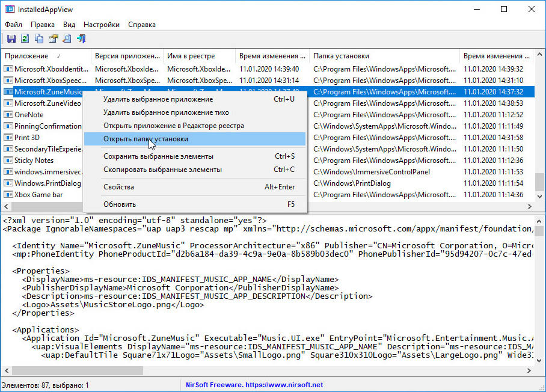Viewport: 546px width, 392px height.
Task: Select the Xbox Game bar row text
Action: 38,195
